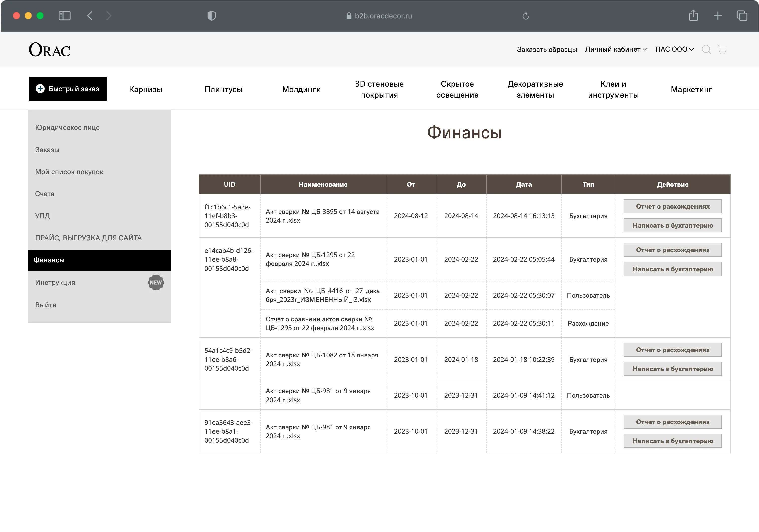Click the ORAC logo
759x532 pixels.
point(50,50)
